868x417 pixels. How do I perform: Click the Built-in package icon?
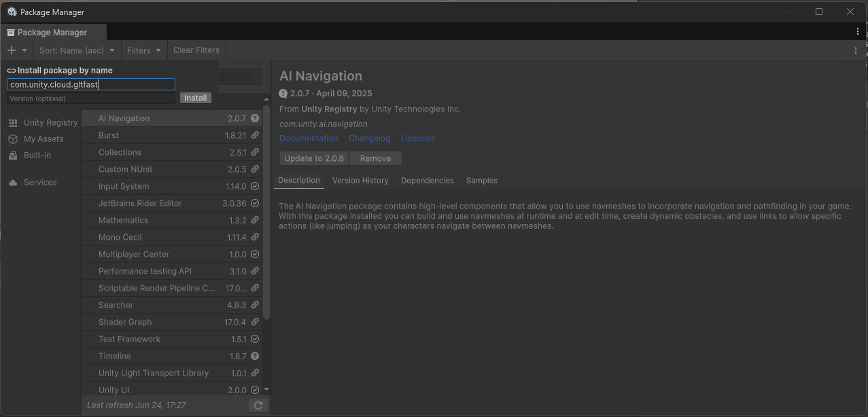tap(13, 156)
